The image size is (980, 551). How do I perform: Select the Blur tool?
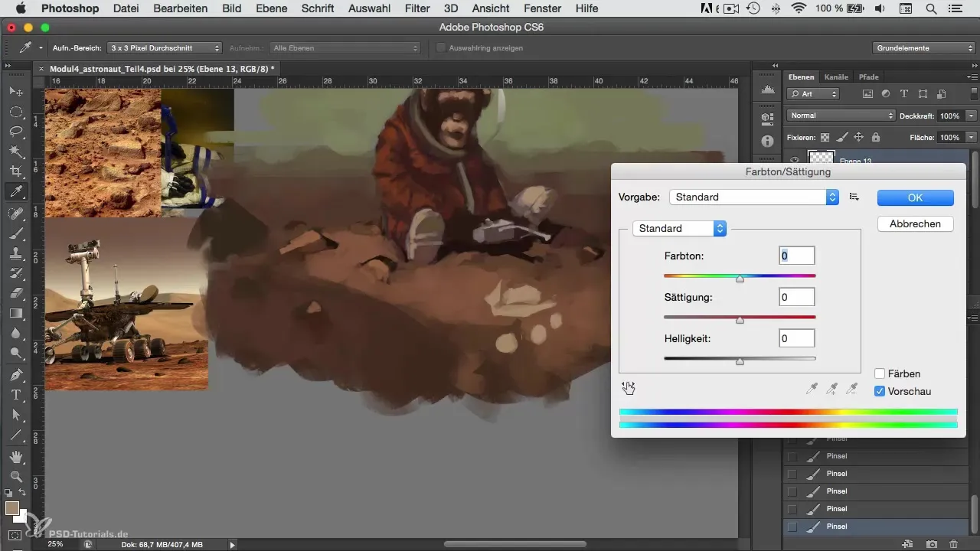click(x=15, y=333)
